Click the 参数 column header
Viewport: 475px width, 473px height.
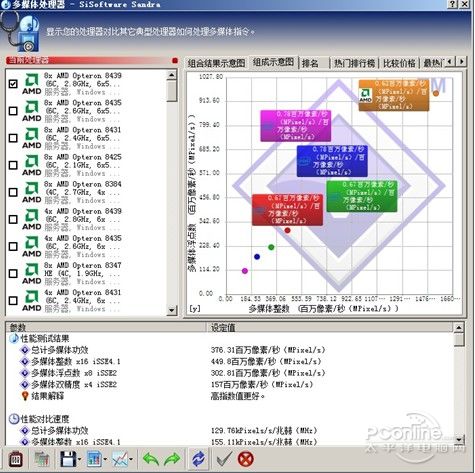(107, 327)
